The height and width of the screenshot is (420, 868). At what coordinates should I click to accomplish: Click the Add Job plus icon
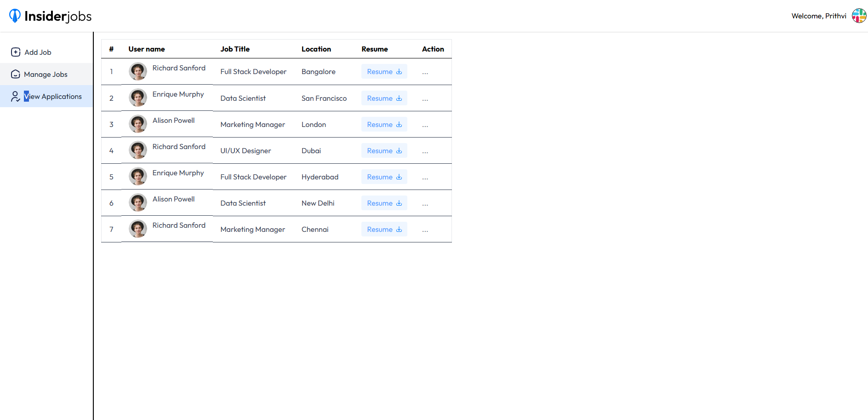[x=16, y=52]
